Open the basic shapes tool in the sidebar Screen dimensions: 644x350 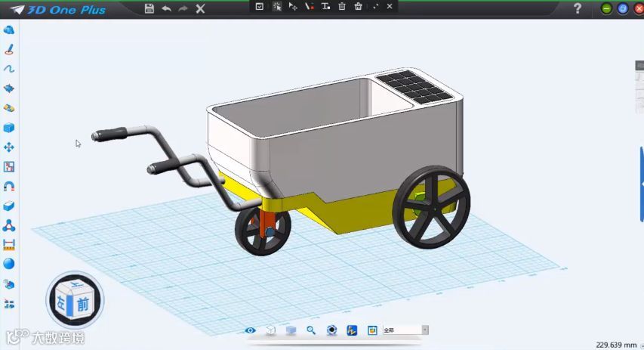pos(8,29)
